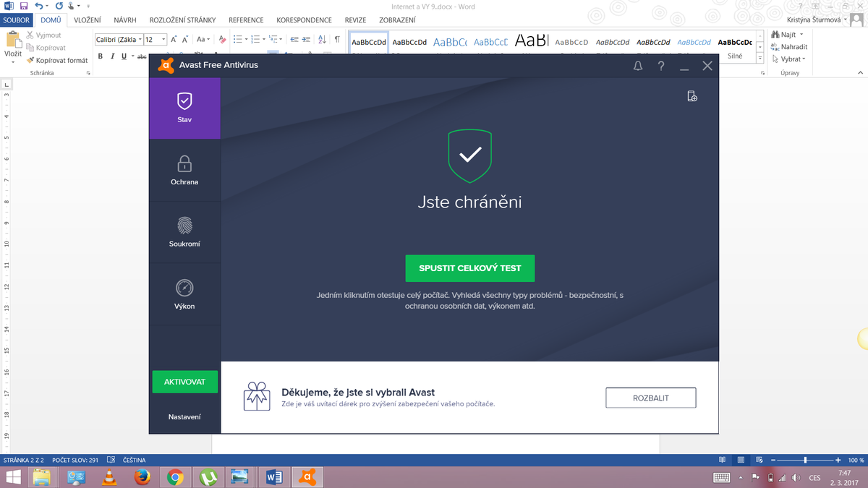The height and width of the screenshot is (488, 868).
Task: Switch to the VLOŽENÍ ribbon tab
Action: click(x=87, y=20)
